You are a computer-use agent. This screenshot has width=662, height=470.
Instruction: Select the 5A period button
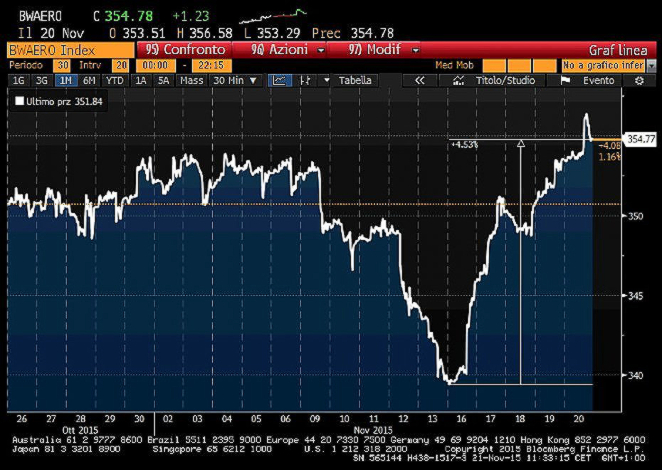pos(163,80)
